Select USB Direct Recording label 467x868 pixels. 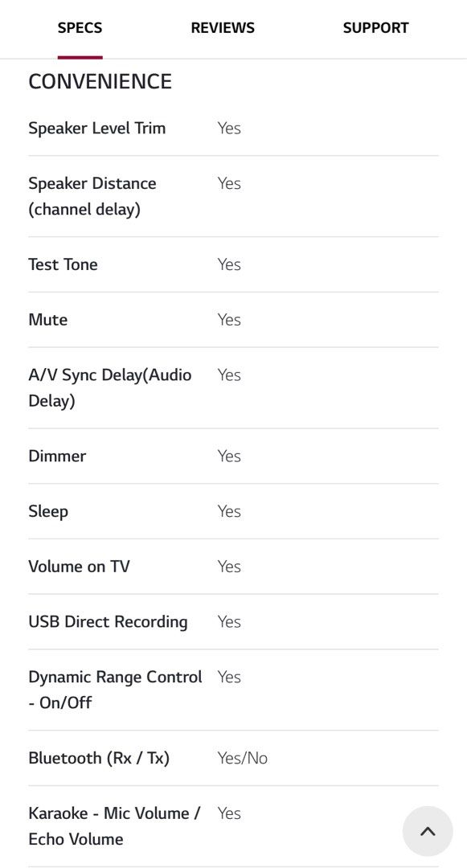[x=108, y=621]
